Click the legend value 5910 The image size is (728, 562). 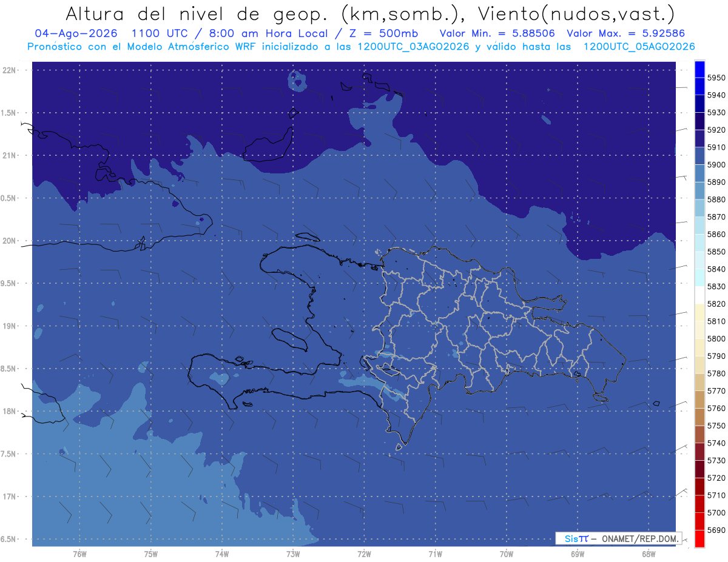716,147
